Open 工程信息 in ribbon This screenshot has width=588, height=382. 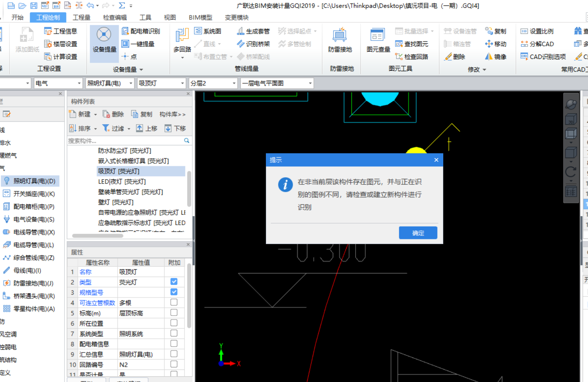61,31
